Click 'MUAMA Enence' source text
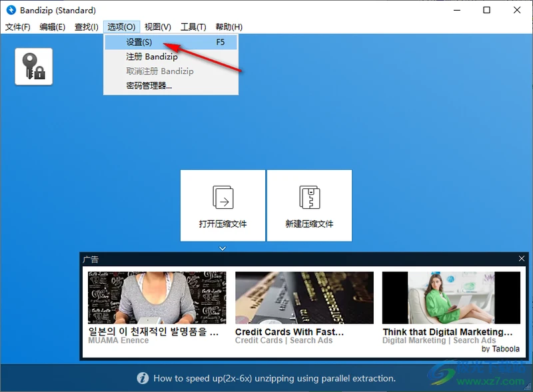The width and height of the screenshot is (533, 392). (x=119, y=340)
